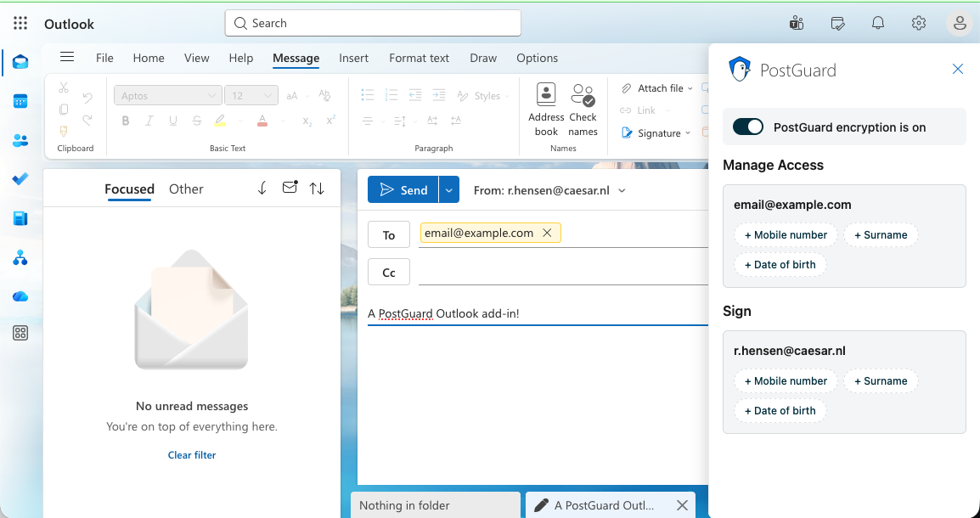Screen dimensions: 980x518
Task: Click Check names
Action: click(583, 110)
